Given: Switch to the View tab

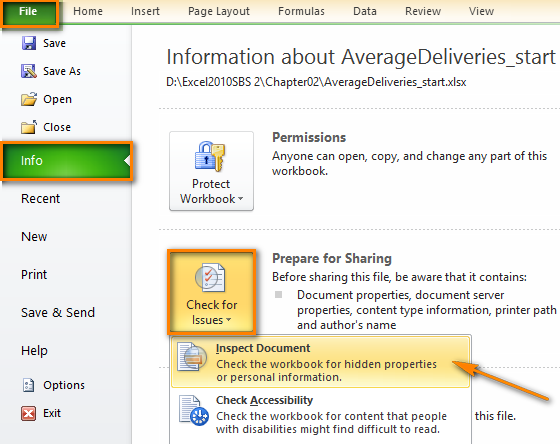Looking at the screenshot, I should tap(481, 11).
